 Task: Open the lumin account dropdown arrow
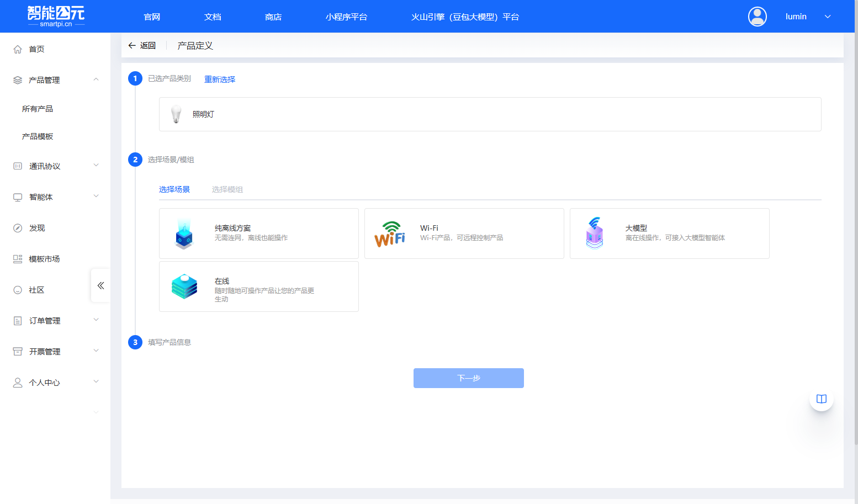pyautogui.click(x=828, y=17)
